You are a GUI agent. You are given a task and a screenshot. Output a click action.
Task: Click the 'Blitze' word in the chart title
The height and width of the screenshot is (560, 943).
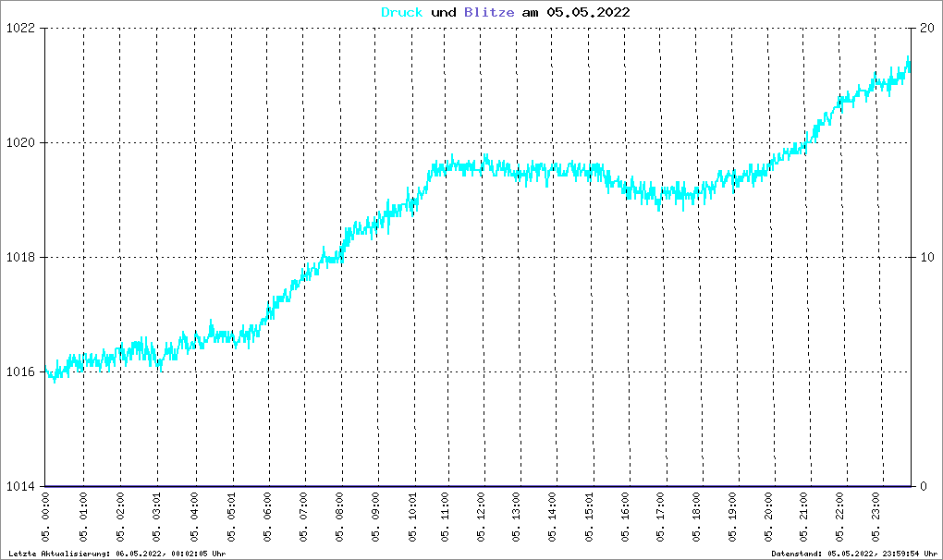(489, 13)
